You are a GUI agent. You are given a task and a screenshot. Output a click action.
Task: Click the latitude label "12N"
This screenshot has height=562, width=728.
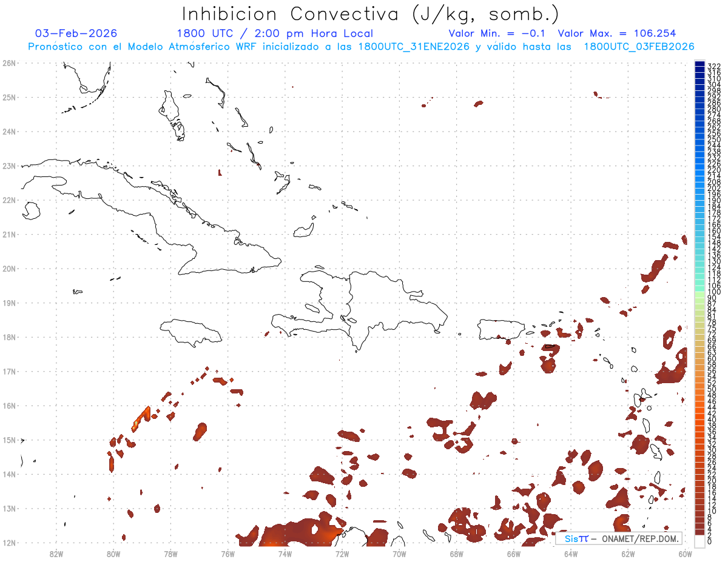click(x=9, y=543)
